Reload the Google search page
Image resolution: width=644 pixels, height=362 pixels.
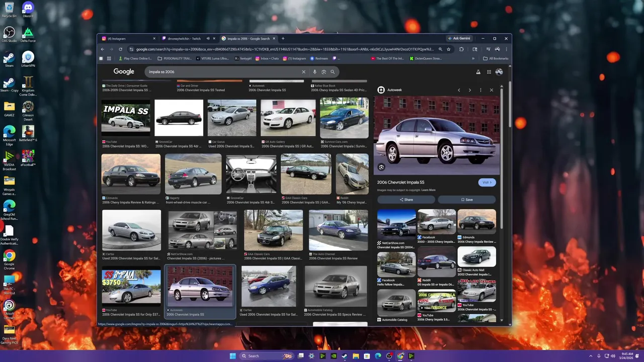pos(120,49)
